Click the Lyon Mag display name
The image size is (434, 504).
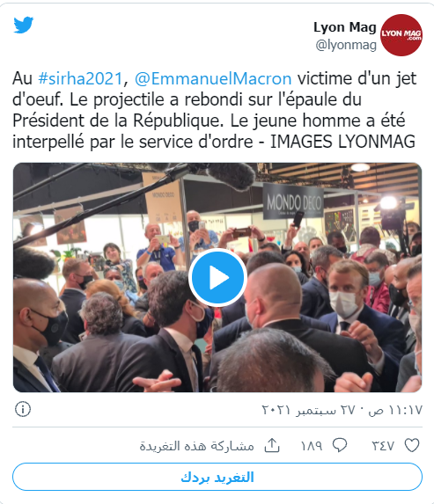[x=345, y=27]
